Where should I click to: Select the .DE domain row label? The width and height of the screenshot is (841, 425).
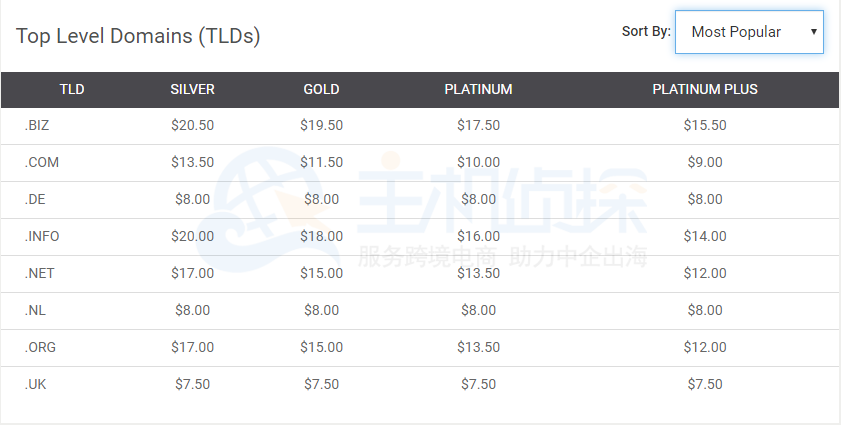pos(35,199)
